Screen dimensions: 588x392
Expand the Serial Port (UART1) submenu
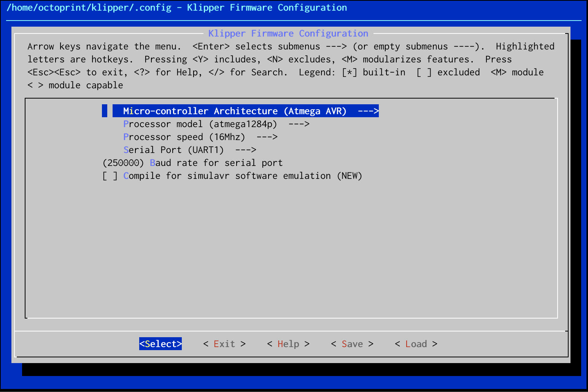pos(189,150)
